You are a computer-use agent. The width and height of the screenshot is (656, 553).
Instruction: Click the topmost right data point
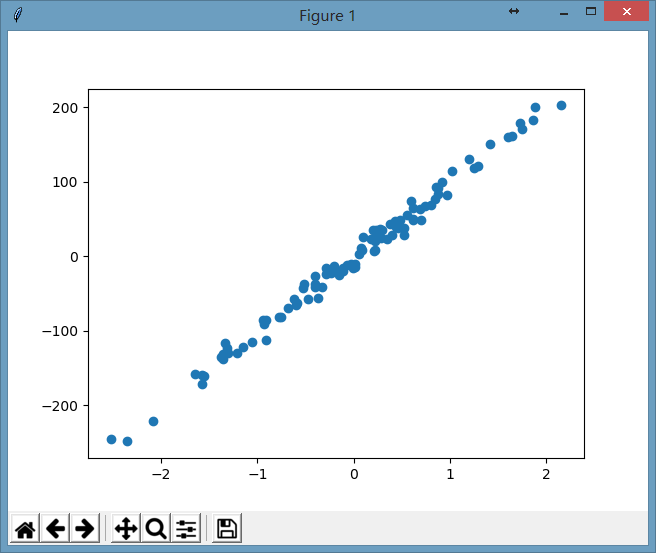pos(561,105)
